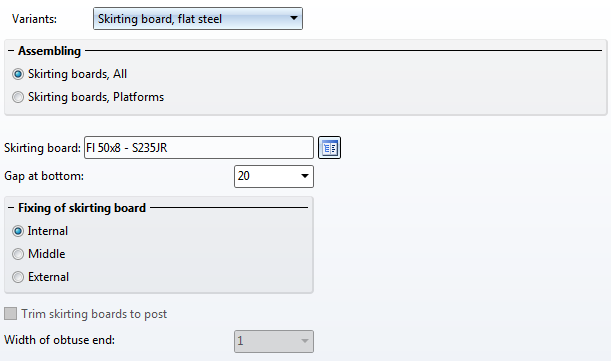
Task: Choose Internal fixing of skirting board
Action: [x=18, y=231]
